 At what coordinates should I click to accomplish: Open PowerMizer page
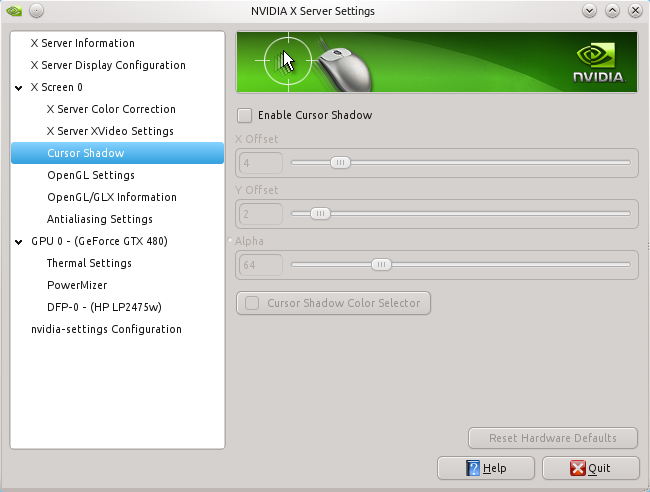pos(77,285)
